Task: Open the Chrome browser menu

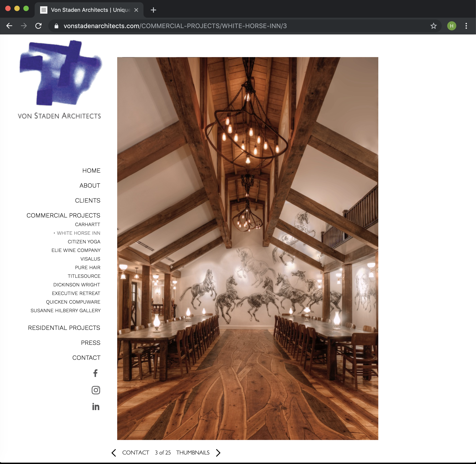Action: point(466,26)
